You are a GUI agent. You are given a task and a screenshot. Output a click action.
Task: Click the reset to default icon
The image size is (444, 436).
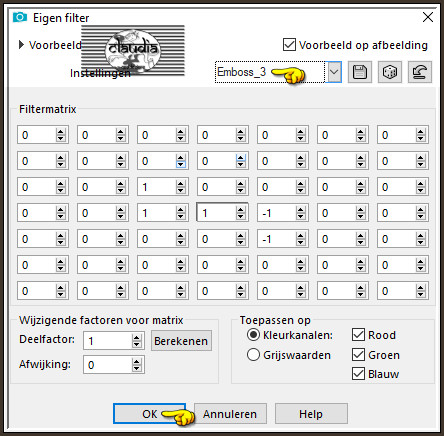click(x=420, y=72)
